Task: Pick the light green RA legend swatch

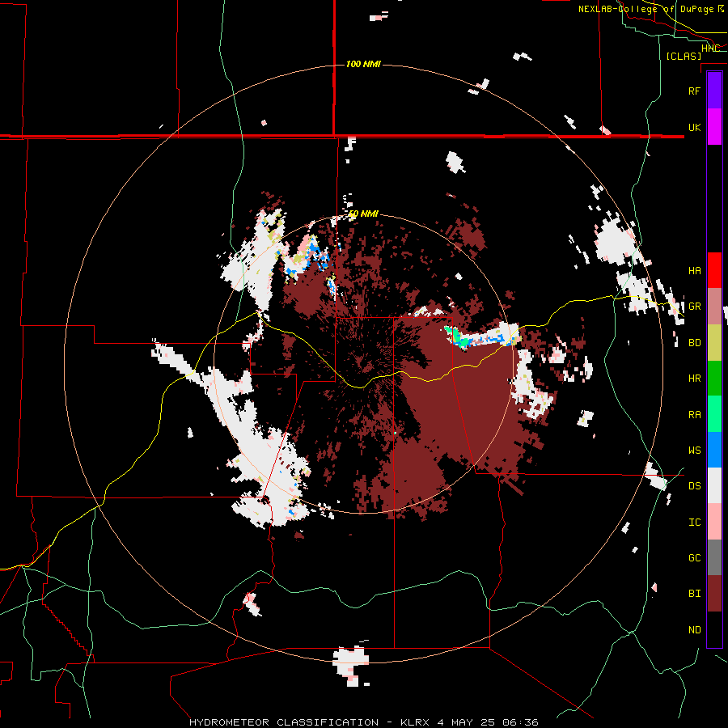Action: point(714,414)
